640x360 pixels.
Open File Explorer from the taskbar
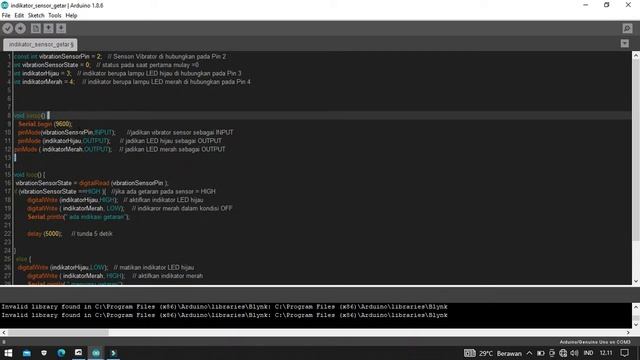click(x=27, y=353)
